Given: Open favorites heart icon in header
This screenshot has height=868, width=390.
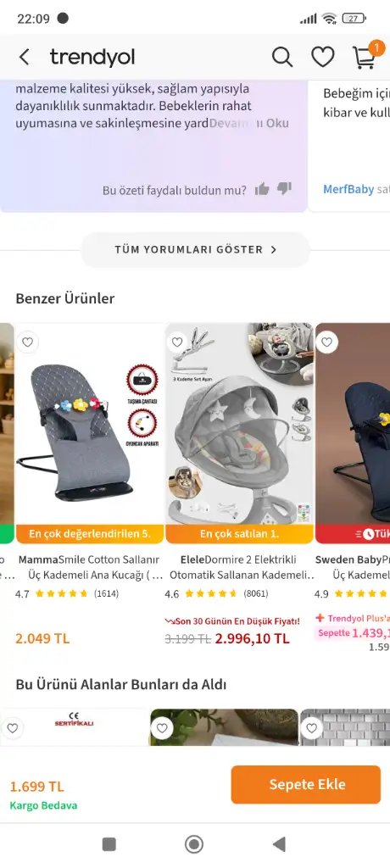Looking at the screenshot, I should click(x=322, y=57).
